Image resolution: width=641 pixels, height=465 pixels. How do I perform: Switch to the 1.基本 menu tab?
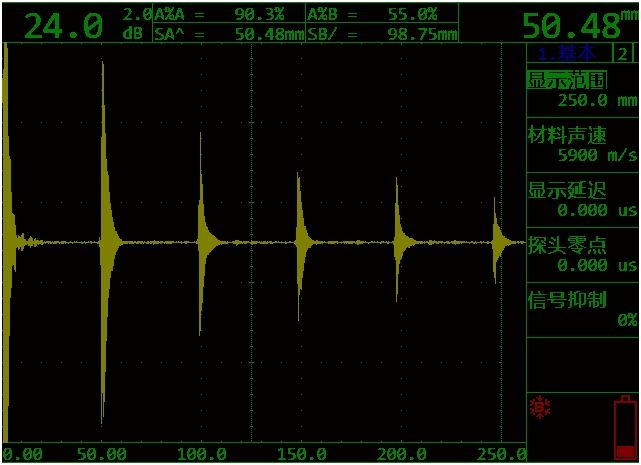point(567,54)
